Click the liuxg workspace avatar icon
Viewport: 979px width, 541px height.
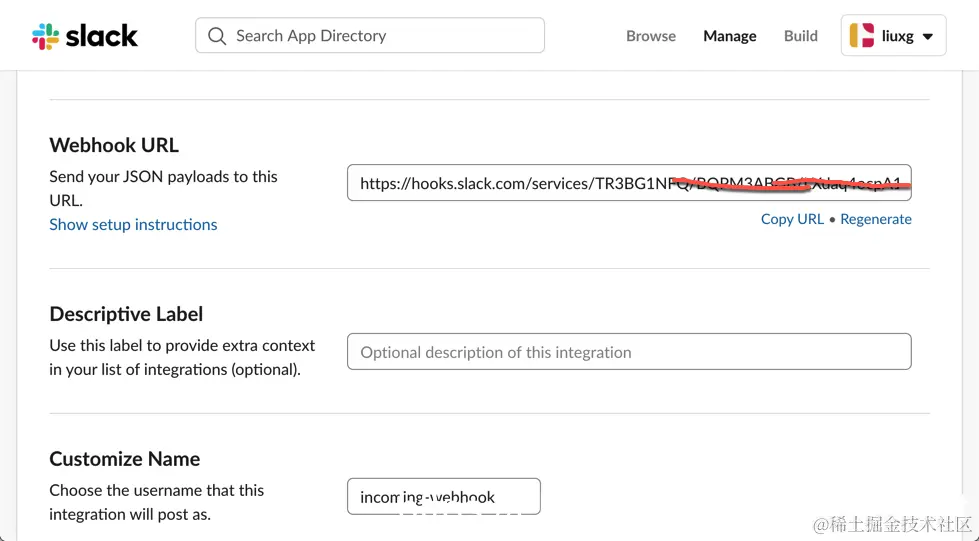(862, 36)
